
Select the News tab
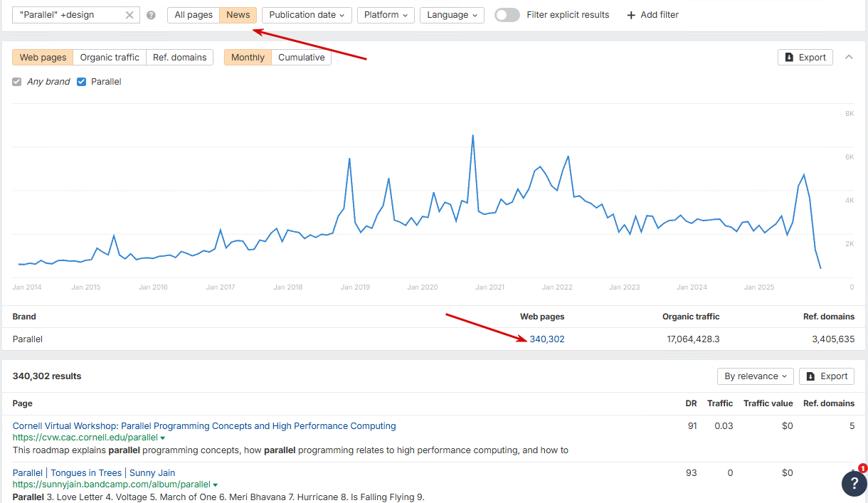pos(238,15)
